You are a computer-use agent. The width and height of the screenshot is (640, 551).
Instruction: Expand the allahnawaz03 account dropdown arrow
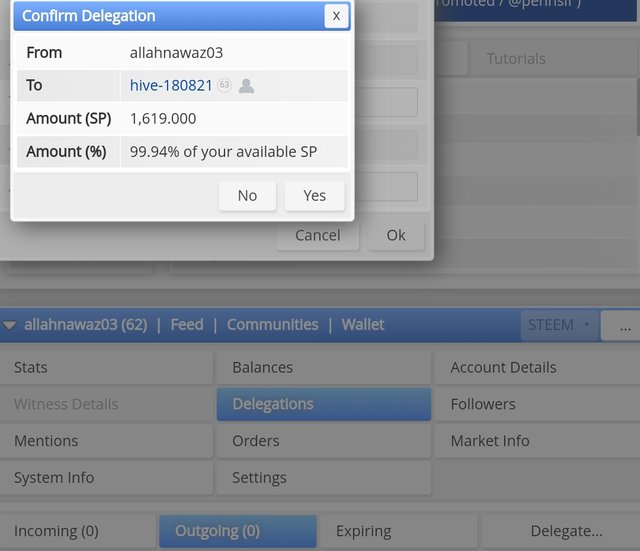click(10, 325)
